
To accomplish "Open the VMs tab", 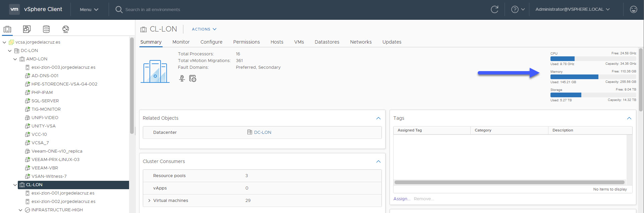I will [x=299, y=42].
